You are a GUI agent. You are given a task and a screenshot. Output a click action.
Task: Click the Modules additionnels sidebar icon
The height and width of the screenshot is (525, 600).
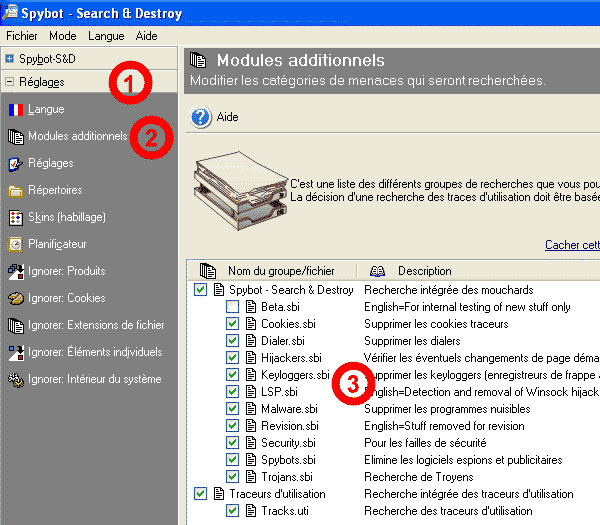tap(16, 137)
